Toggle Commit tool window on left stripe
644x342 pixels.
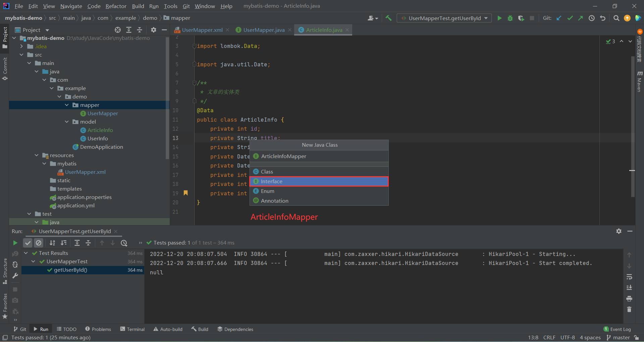click(x=5, y=69)
